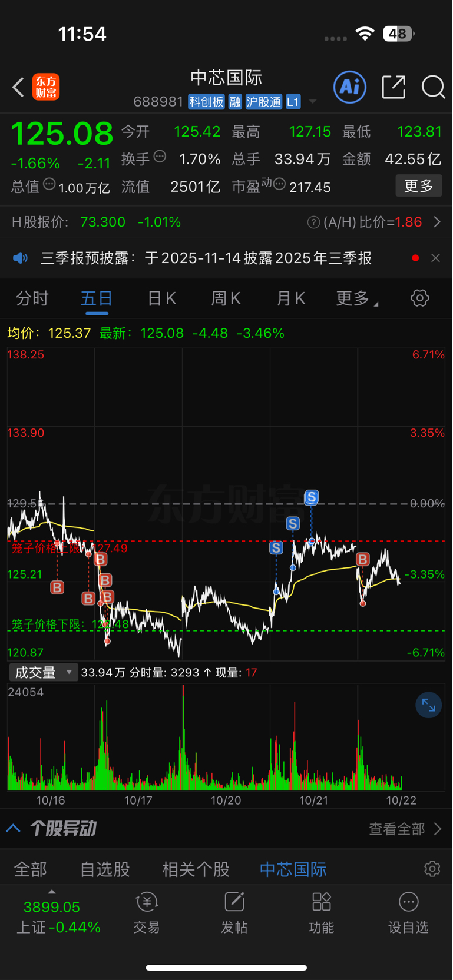Open chart settings gear
This screenshot has height=980, width=453.
click(x=420, y=298)
